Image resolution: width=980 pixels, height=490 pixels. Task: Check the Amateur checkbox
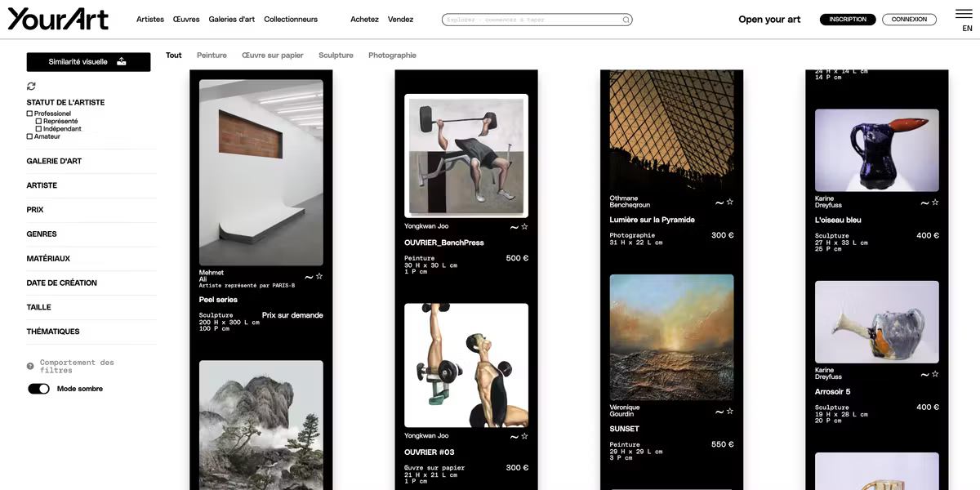(29, 136)
